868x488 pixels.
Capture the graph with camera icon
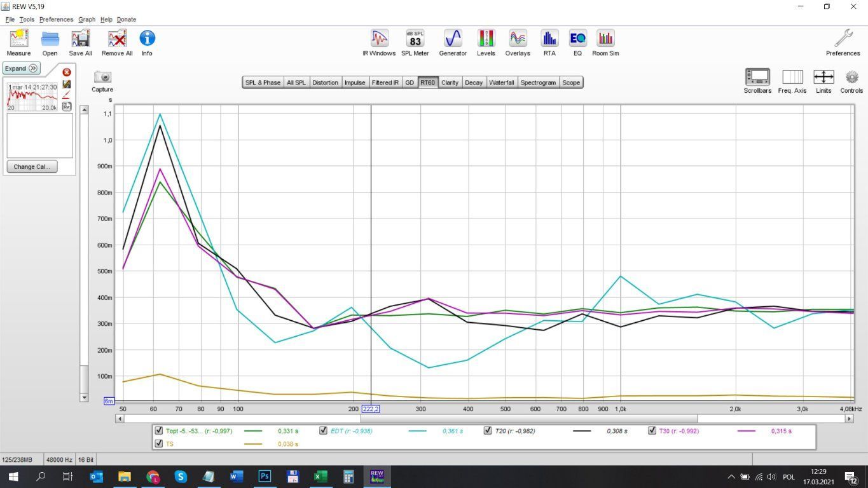point(102,81)
